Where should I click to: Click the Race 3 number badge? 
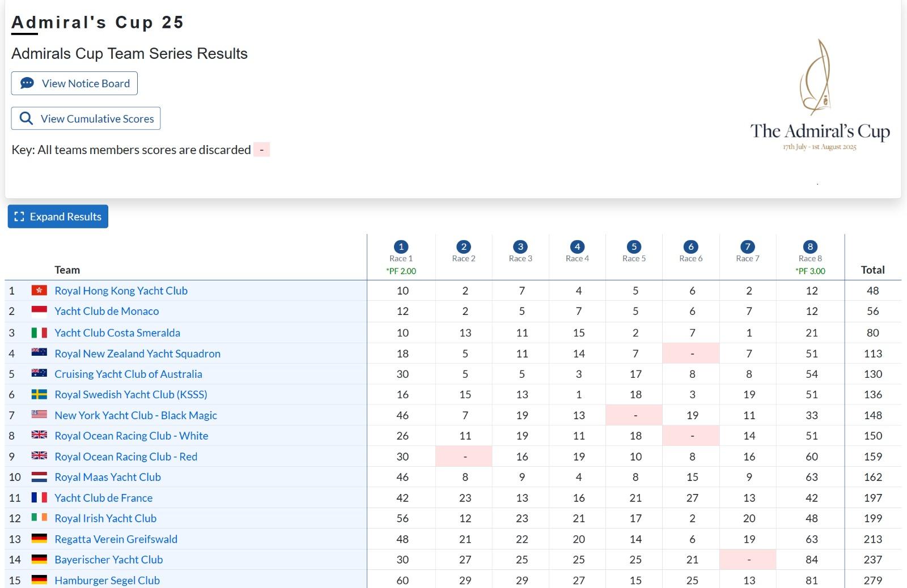tap(520, 246)
